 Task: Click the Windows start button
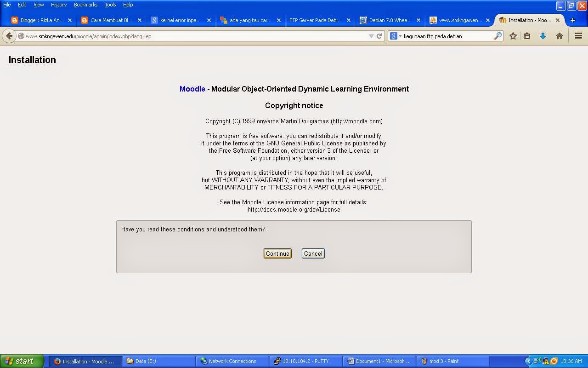tap(22, 361)
